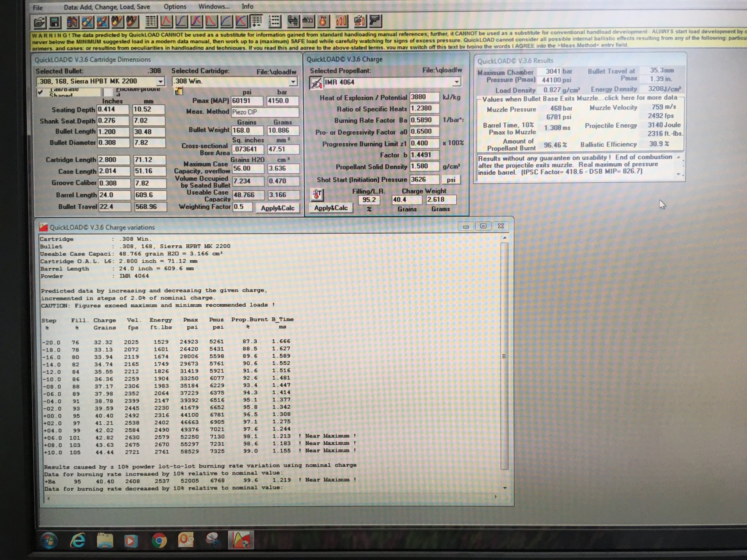
Task: Click the numbered list toolbar icon
Action: 274,22
